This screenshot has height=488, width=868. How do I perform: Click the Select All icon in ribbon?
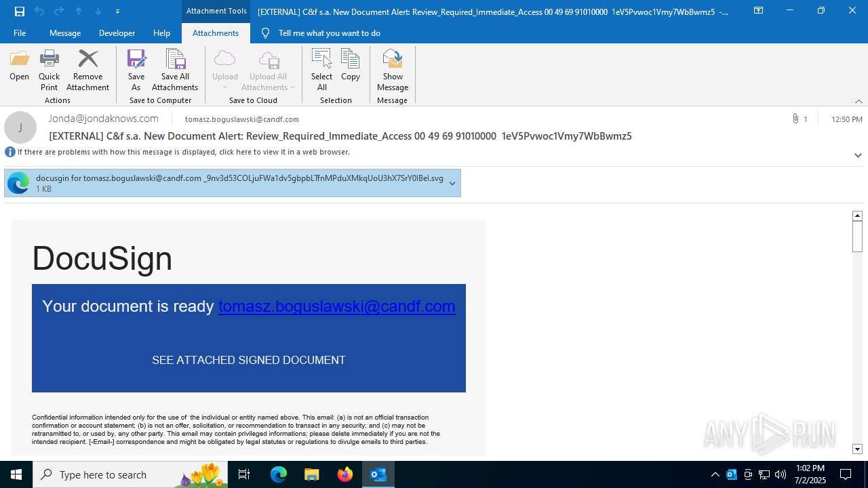321,70
